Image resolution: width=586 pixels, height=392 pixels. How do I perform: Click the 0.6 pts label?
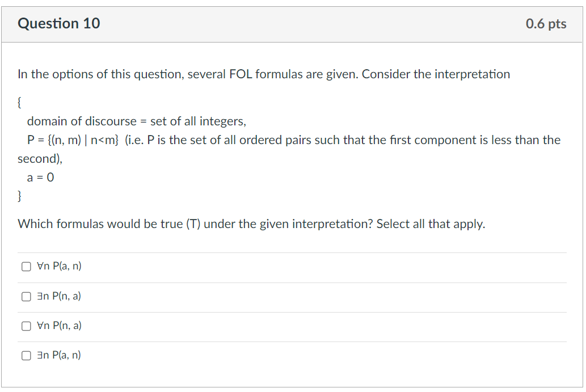[x=546, y=24]
